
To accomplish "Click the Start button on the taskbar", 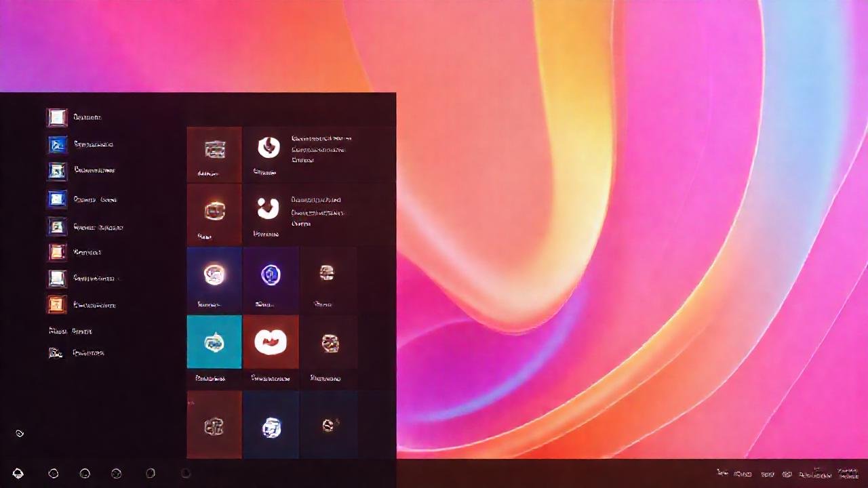I will point(18,473).
